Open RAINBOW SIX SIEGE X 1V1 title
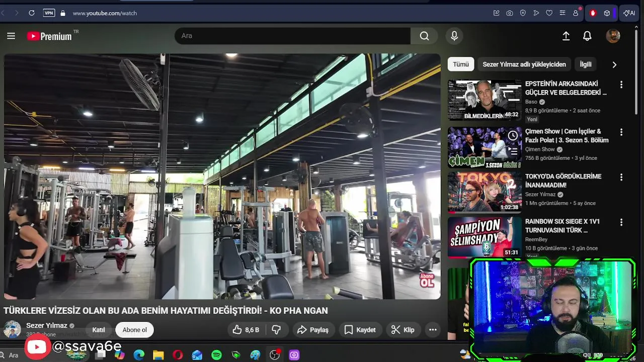 [562, 226]
